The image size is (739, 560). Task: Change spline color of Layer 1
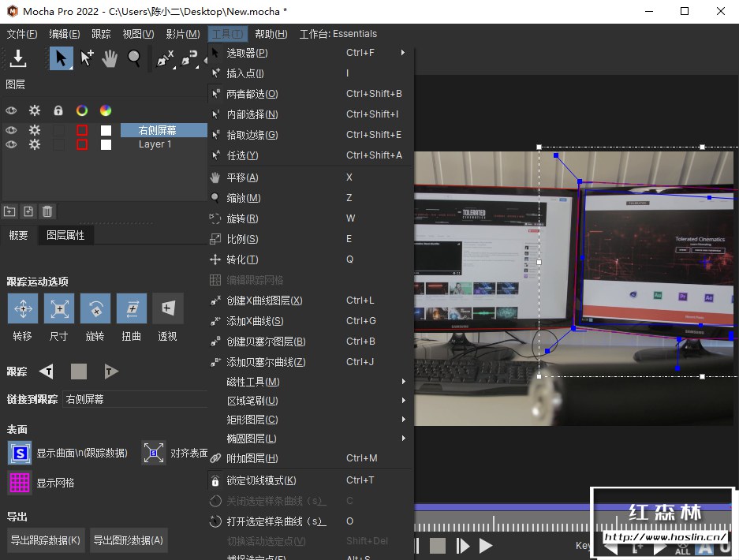pyautogui.click(x=82, y=144)
